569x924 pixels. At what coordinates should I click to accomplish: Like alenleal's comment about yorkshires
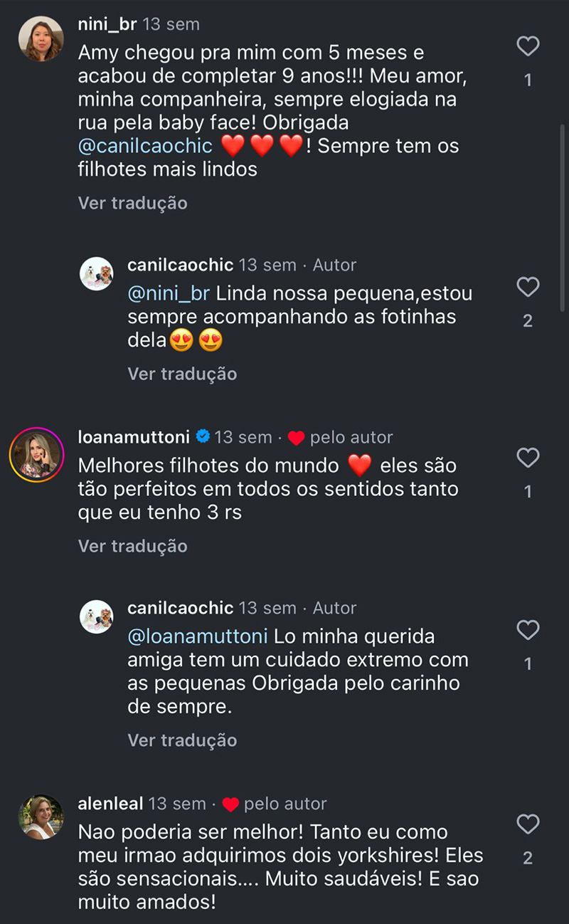[528, 824]
